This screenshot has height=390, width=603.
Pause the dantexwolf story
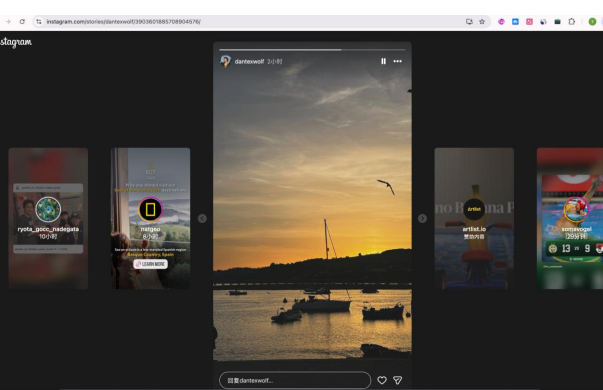coord(383,61)
